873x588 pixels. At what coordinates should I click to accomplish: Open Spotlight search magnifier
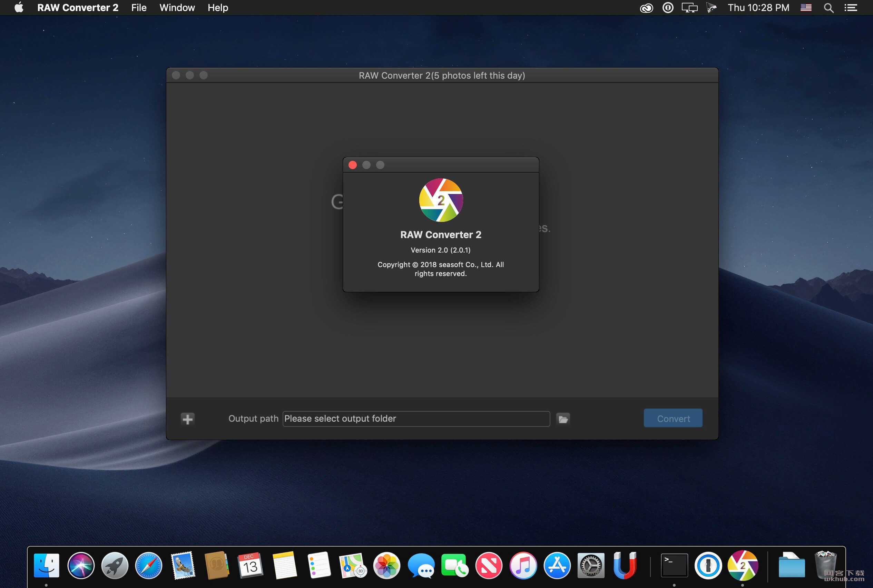pos(828,8)
